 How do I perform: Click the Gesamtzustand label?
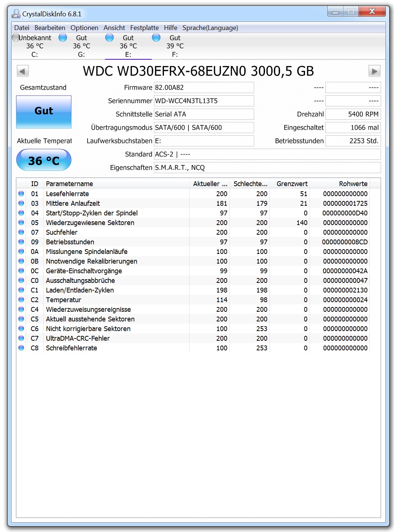tap(43, 87)
